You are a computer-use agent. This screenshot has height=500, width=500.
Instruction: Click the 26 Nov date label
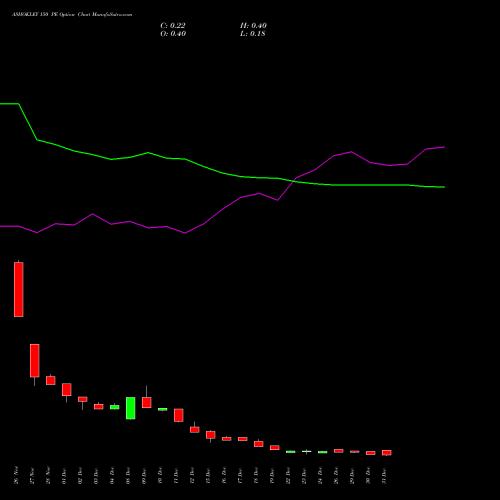[16, 475]
